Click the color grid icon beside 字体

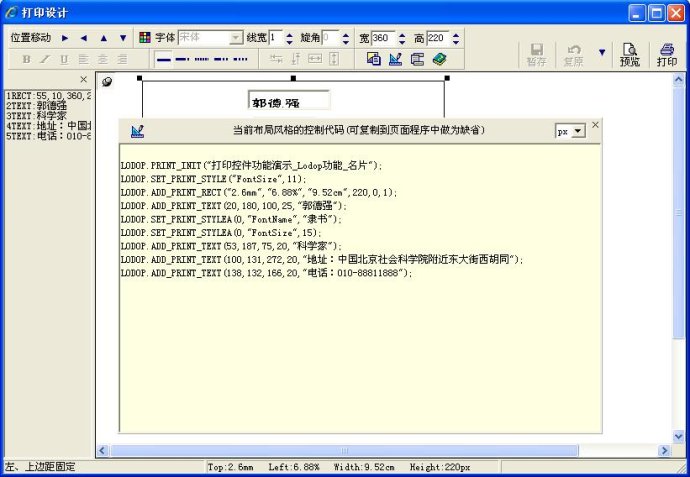[x=144, y=37]
